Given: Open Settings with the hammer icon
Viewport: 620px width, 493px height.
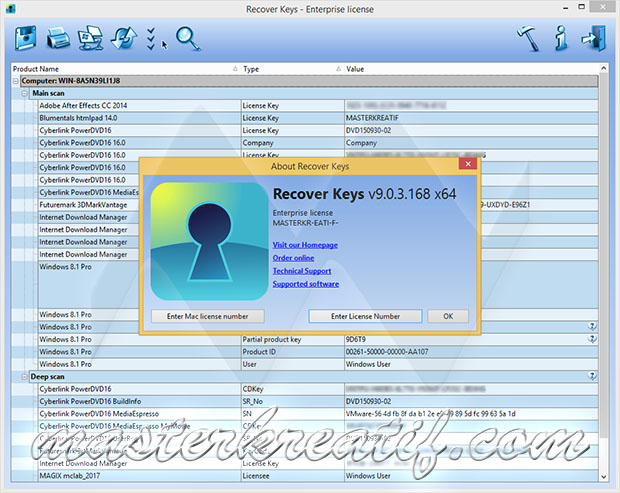Looking at the screenshot, I should click(528, 38).
